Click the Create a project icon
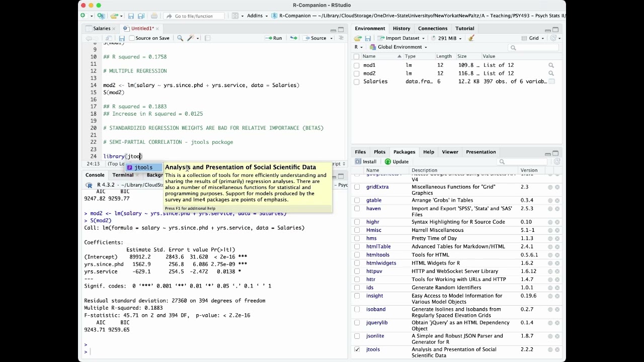 pos(101,16)
